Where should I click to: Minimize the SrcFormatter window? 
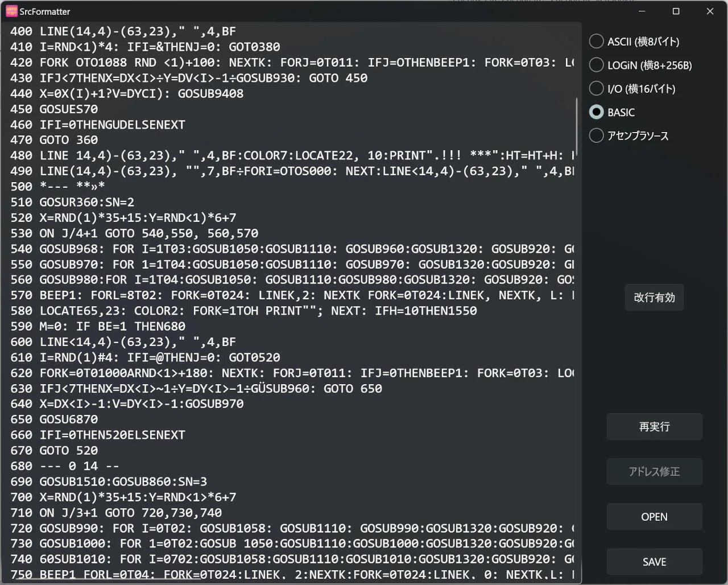point(642,11)
